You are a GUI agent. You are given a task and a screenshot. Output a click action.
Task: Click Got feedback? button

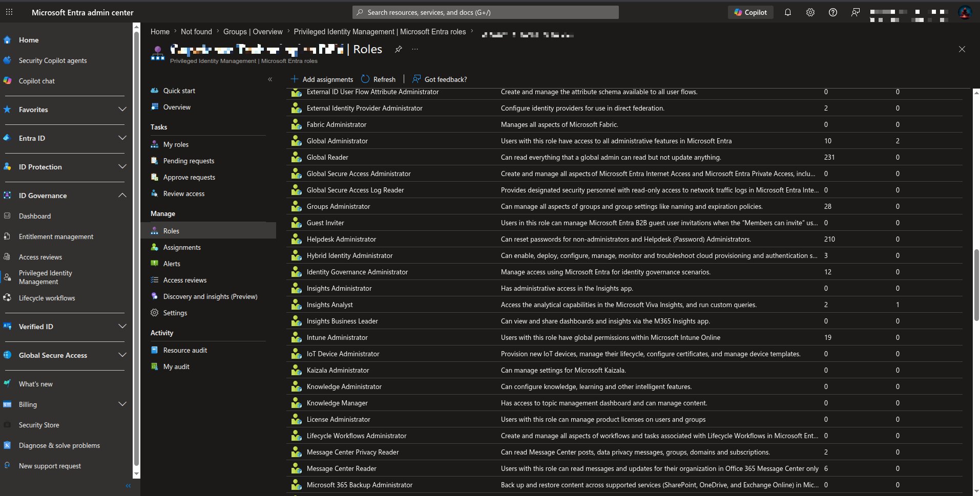click(x=440, y=79)
